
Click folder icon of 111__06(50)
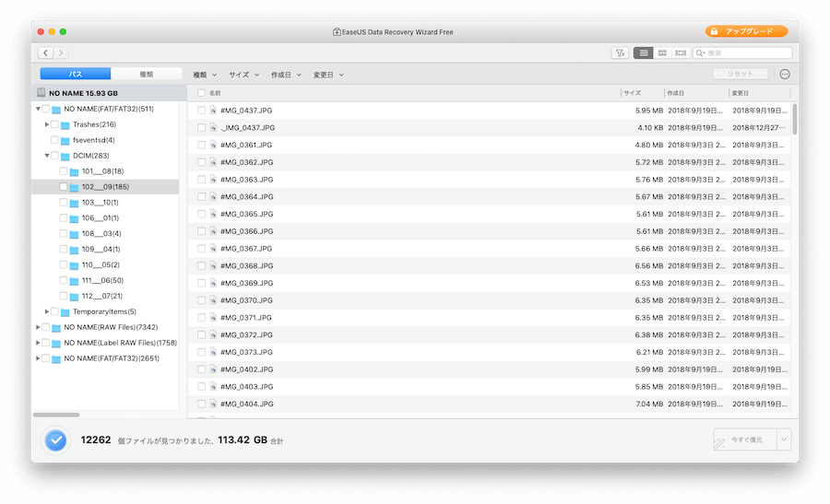pos(74,281)
